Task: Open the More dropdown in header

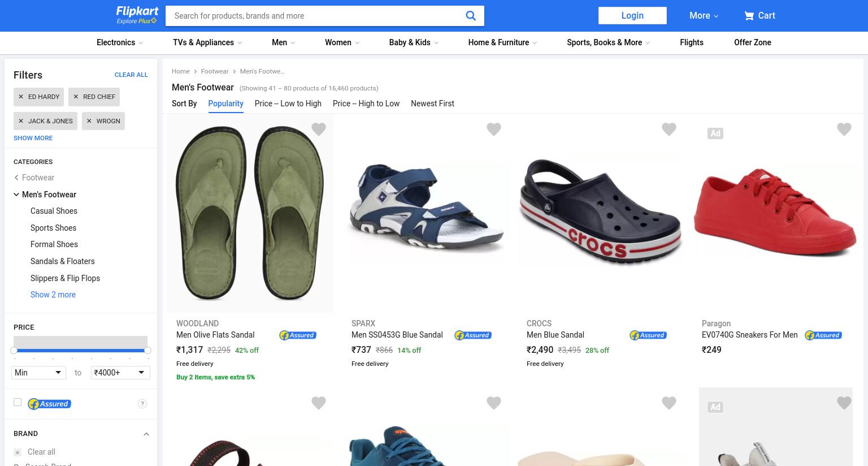Action: (x=704, y=16)
